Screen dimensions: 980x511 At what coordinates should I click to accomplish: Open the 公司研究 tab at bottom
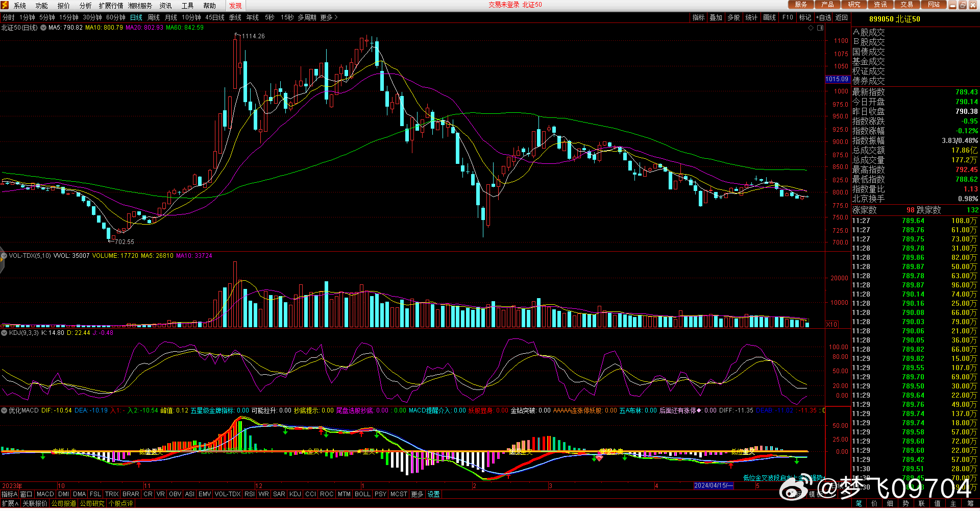click(92, 503)
